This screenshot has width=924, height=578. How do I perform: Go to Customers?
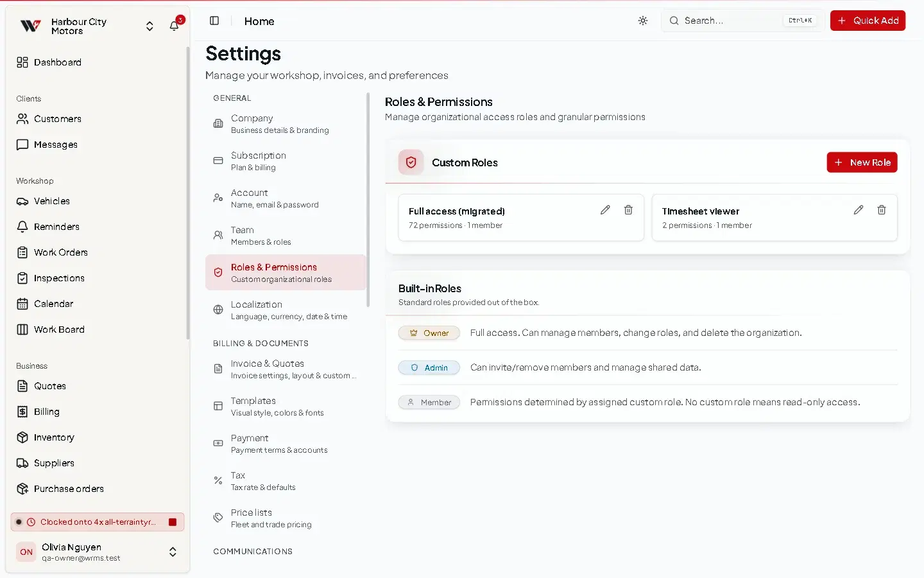[x=96, y=119]
